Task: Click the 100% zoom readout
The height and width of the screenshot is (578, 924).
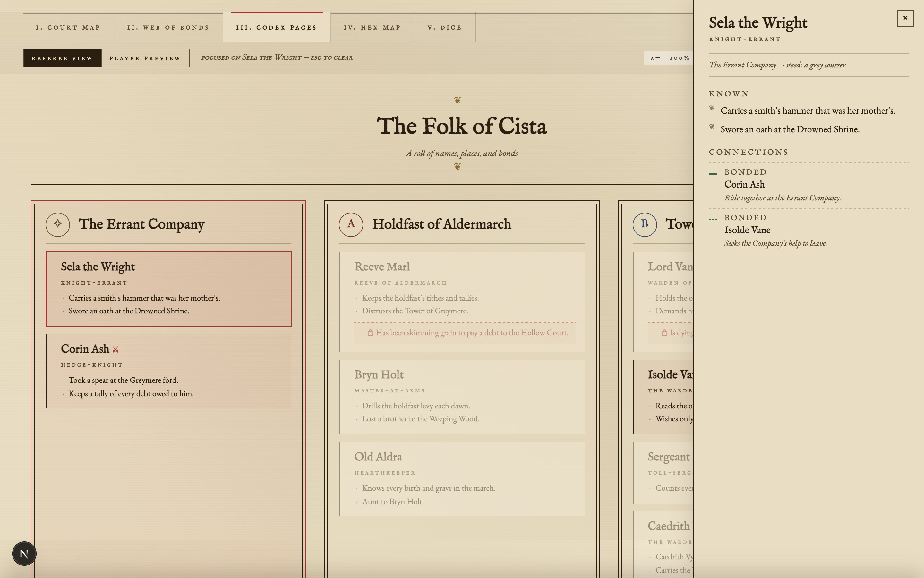Action: pyautogui.click(x=679, y=58)
